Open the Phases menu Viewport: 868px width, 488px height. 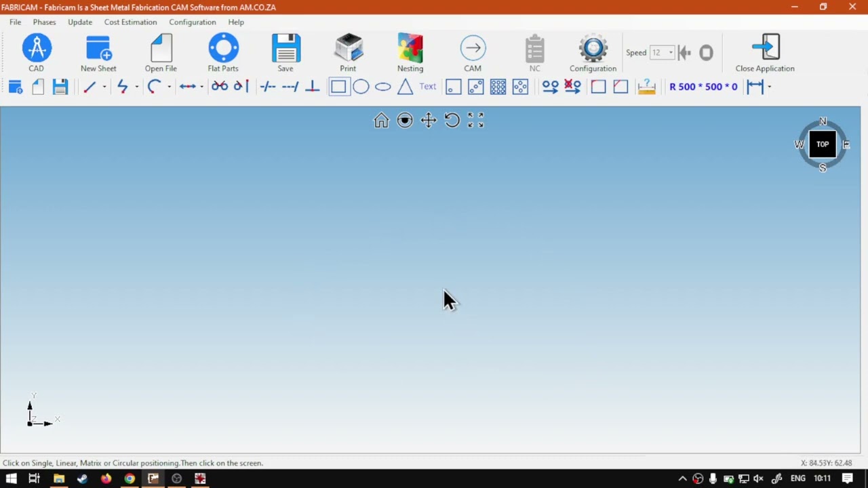pyautogui.click(x=44, y=22)
